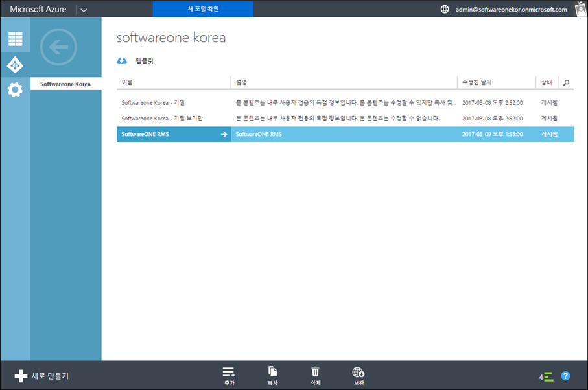The width and height of the screenshot is (588, 390).
Task: Click 새 포털 확인 banner button
Action: (x=203, y=9)
